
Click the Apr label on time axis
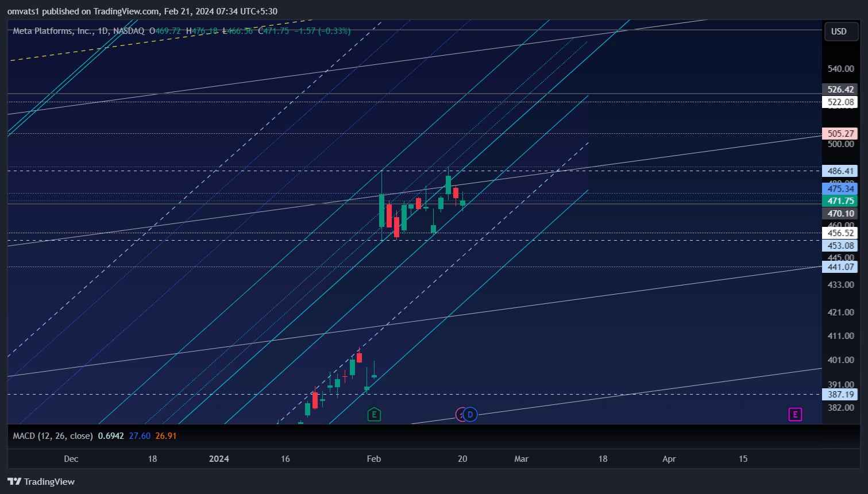tap(669, 459)
